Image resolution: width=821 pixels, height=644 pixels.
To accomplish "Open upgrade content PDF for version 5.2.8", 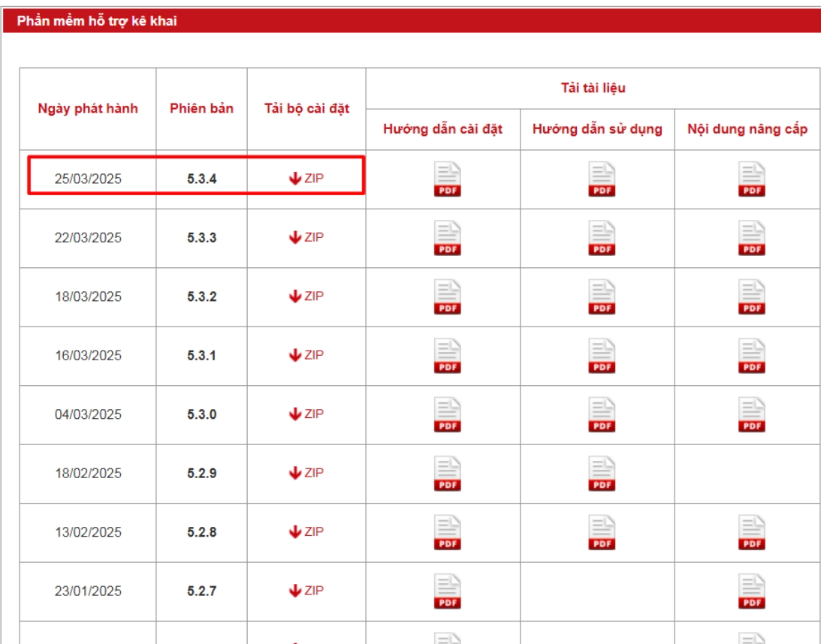I will pyautogui.click(x=751, y=532).
